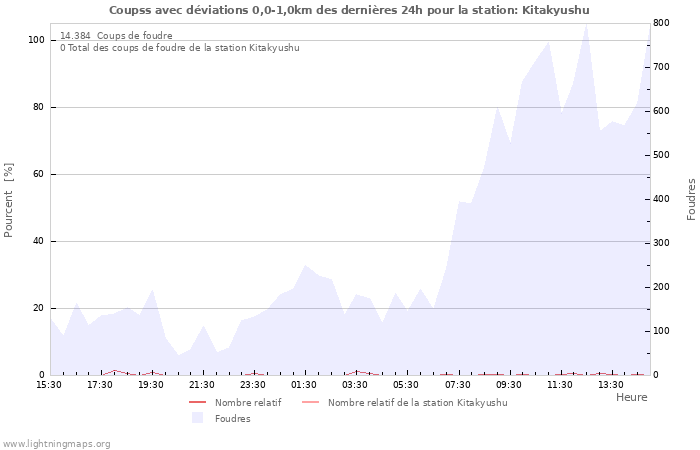Click the 200 right axis label
This screenshot has height=450, width=700.
coord(661,287)
